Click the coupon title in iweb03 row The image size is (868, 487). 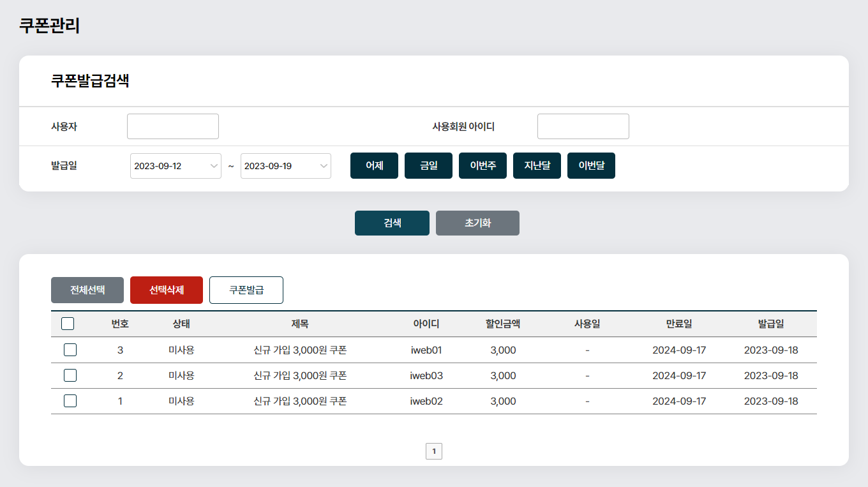[x=300, y=375]
